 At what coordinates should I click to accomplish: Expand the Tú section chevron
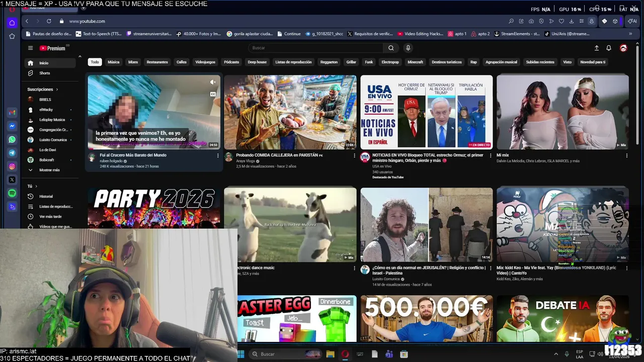36,186
